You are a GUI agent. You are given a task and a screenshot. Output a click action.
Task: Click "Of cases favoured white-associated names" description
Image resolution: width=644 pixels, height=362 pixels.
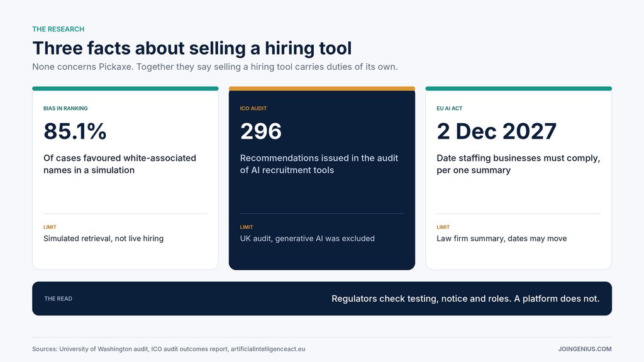tap(120, 164)
